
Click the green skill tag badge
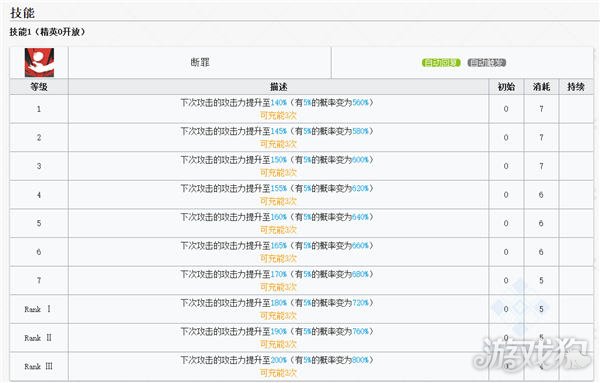point(441,62)
